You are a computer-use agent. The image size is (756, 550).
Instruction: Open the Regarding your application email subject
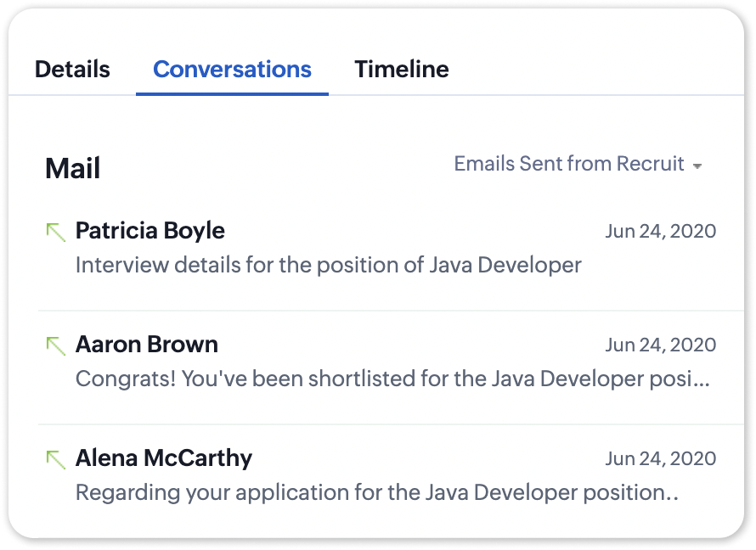tap(376, 492)
